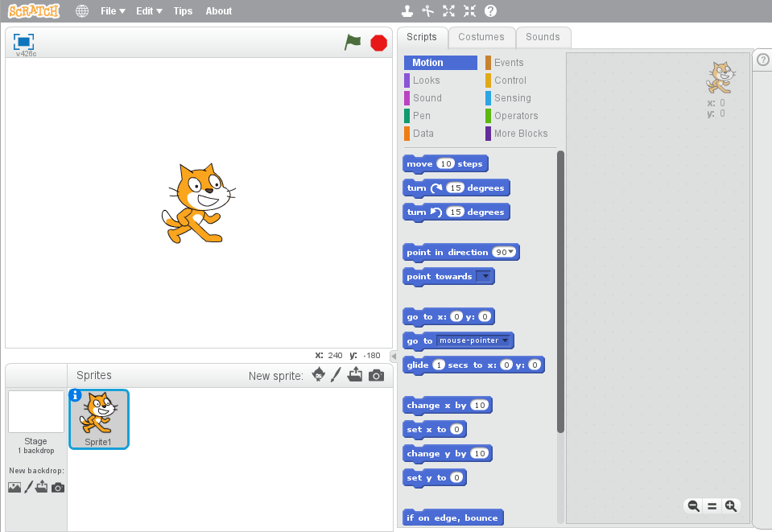Zoom out the scripts area
Screen dimensions: 772x532
tap(693, 506)
